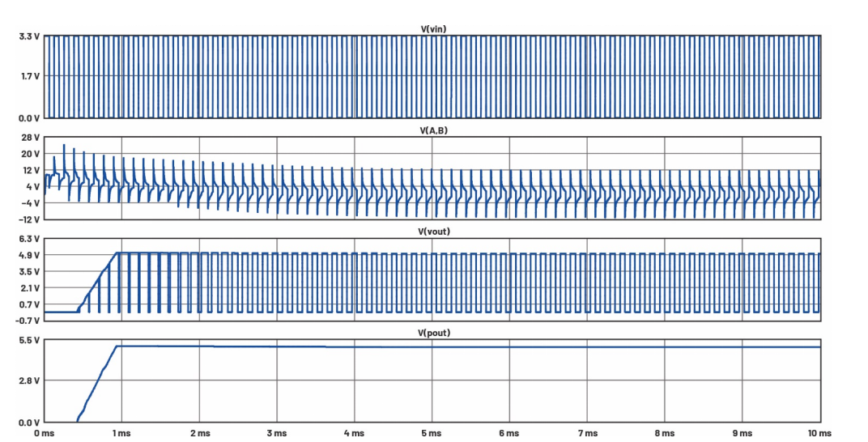The height and width of the screenshot is (442, 868).
Task: Select the 4.9 V axis label
Action: [x=30, y=255]
